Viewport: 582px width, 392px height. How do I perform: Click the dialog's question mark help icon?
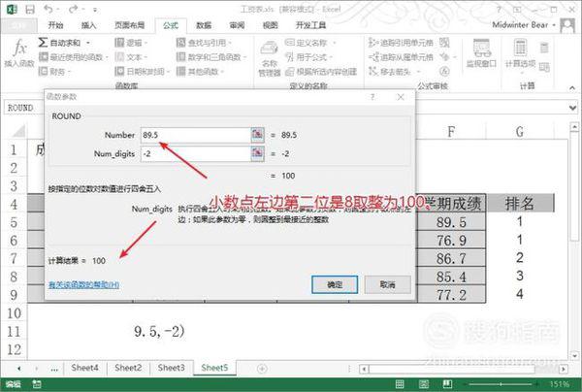[x=372, y=98]
